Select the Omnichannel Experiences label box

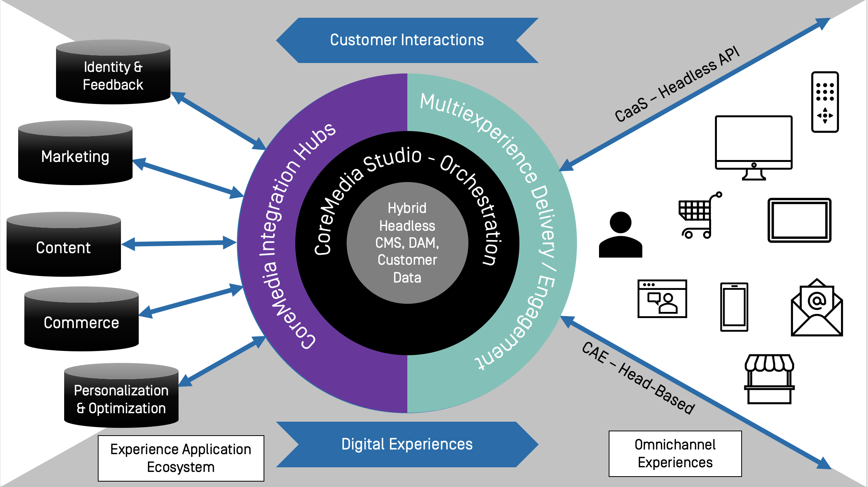click(675, 454)
